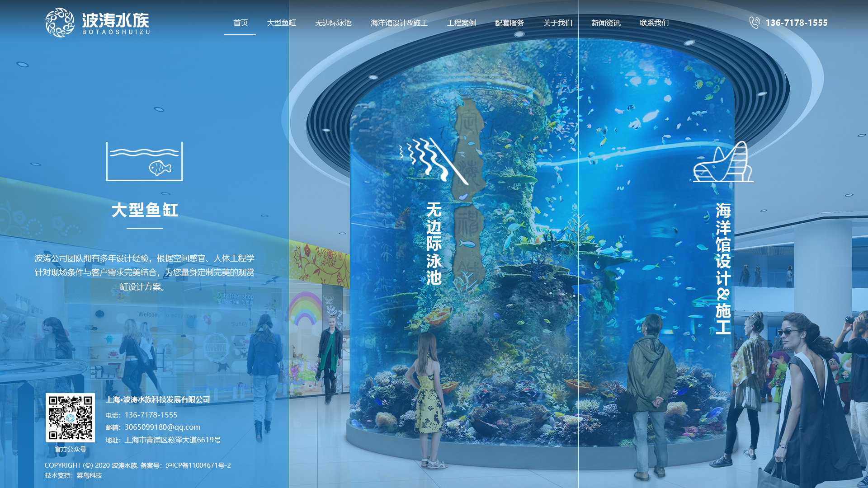Click the 大型鱼缸 panel heading

tap(145, 210)
